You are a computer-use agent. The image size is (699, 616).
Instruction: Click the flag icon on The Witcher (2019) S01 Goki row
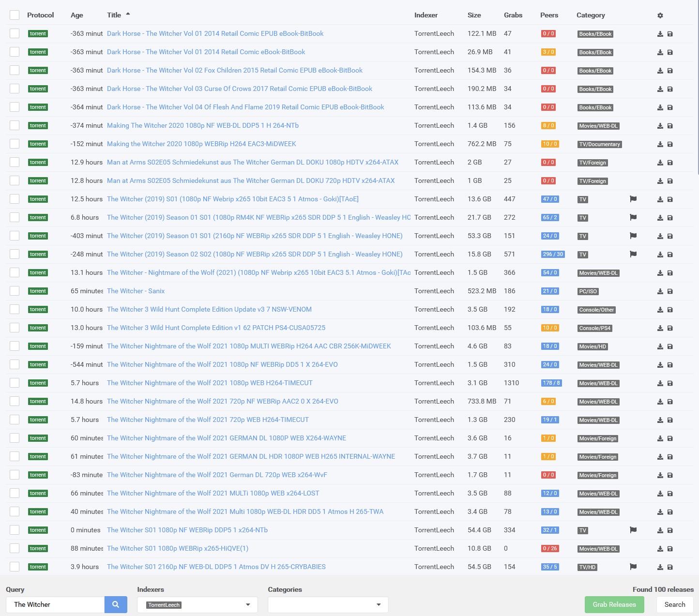click(x=633, y=199)
